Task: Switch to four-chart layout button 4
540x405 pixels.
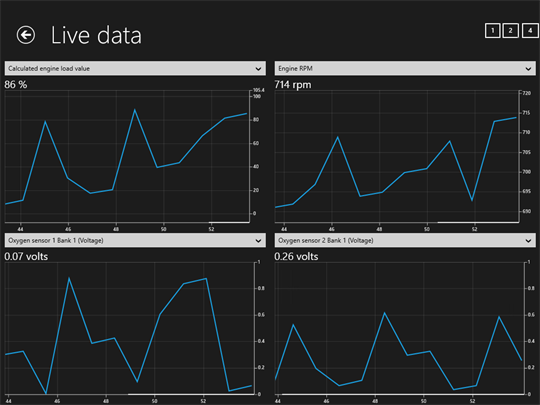Action: point(530,31)
